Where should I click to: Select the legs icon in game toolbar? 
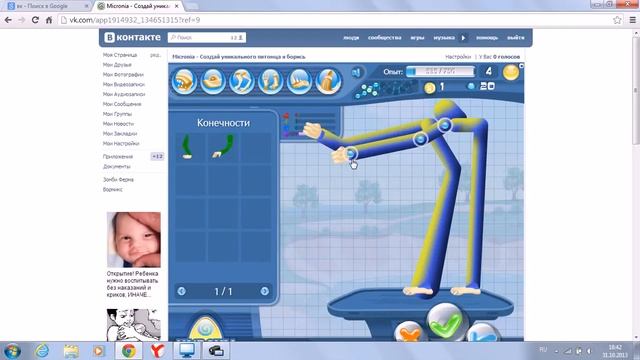[242, 81]
